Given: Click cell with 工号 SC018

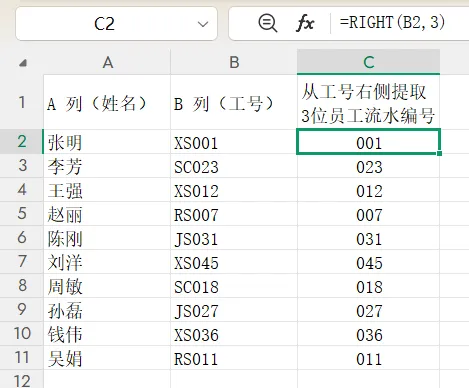Looking at the screenshot, I should coord(234,286).
